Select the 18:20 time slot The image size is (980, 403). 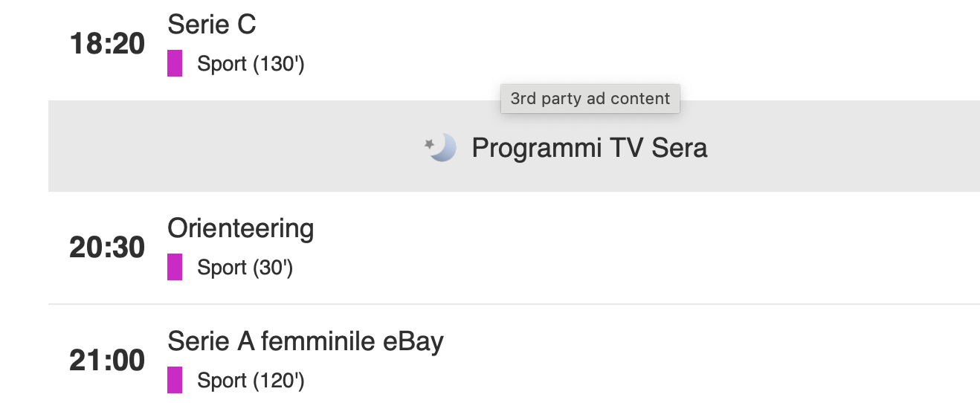pyautogui.click(x=107, y=45)
